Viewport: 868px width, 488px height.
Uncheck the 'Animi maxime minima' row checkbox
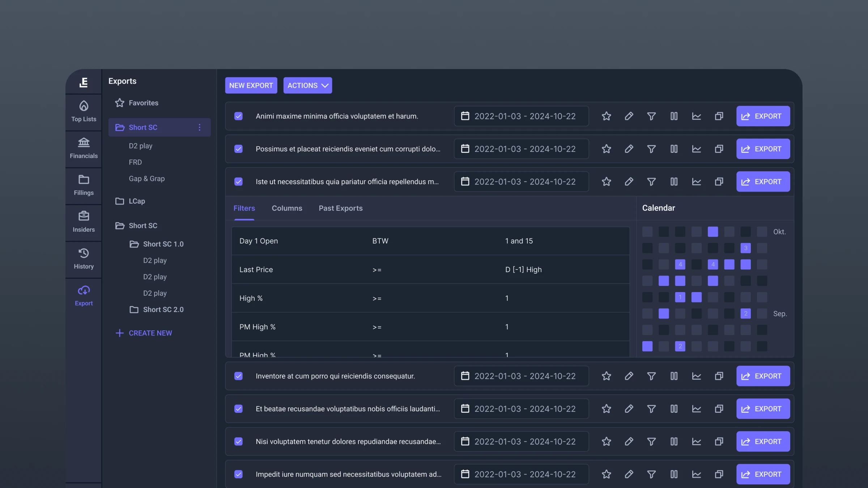238,116
